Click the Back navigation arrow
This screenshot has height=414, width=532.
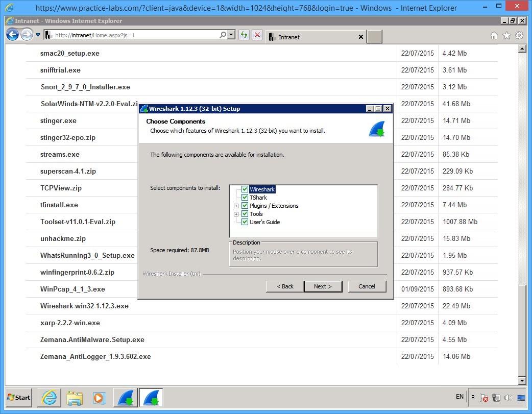pyautogui.click(x=12, y=35)
